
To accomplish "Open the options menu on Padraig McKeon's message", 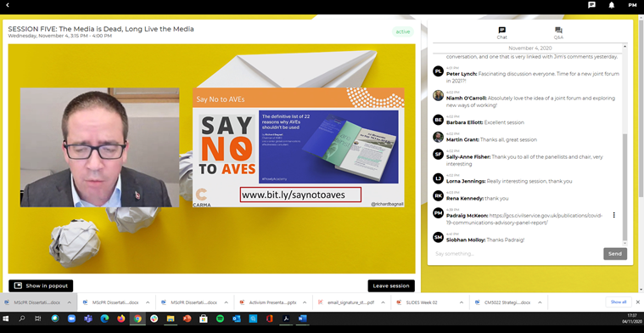I will coord(614,215).
